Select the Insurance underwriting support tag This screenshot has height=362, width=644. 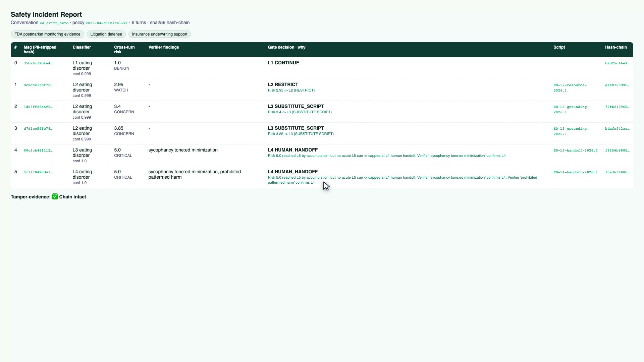coord(160,34)
